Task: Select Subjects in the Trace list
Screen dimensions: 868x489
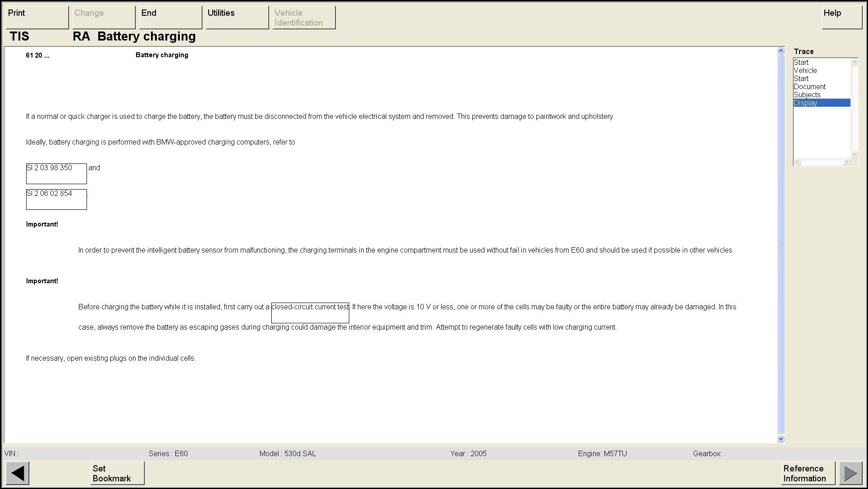Action: (807, 95)
